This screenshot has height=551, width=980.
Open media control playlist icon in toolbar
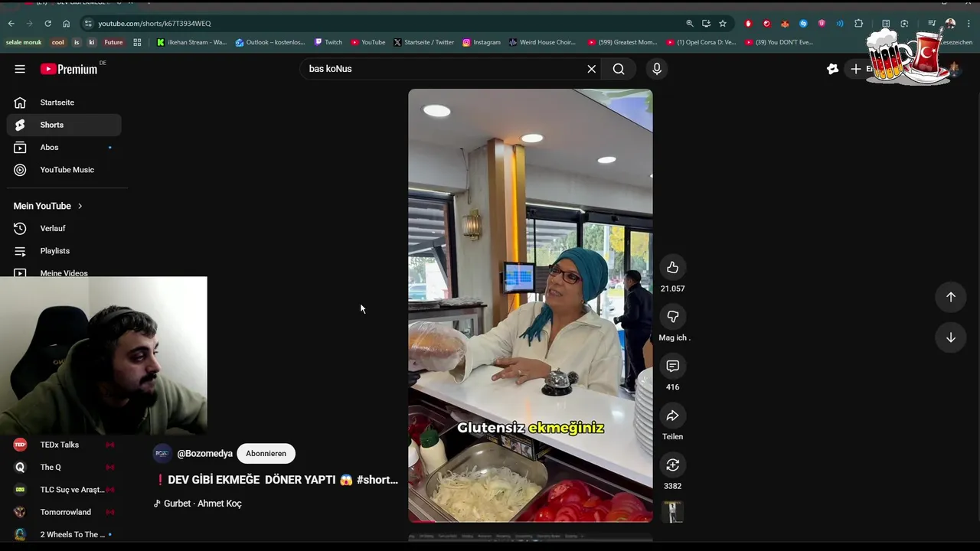coord(932,24)
